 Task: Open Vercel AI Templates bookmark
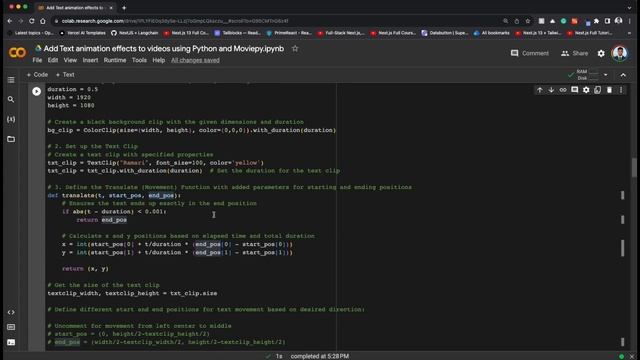pos(82,33)
